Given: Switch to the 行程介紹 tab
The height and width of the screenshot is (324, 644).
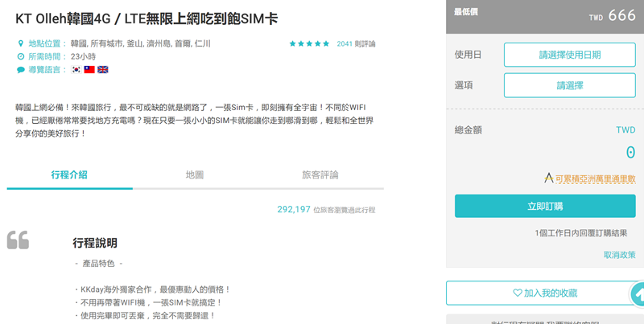Looking at the screenshot, I should [69, 174].
